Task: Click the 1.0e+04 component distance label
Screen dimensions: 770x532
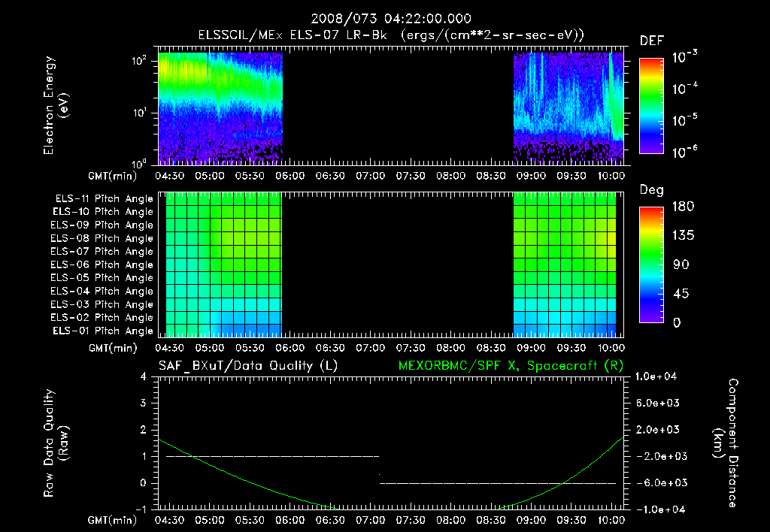Action: click(656, 376)
